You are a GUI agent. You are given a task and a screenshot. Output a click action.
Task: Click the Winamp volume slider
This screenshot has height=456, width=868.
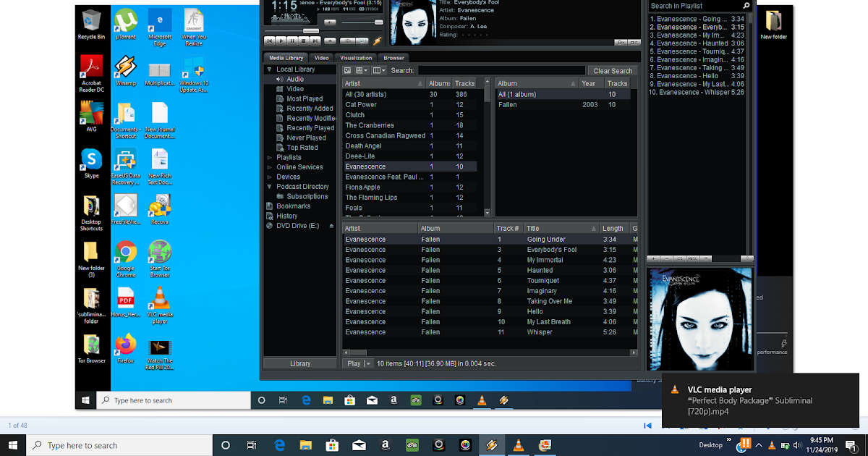362,22
